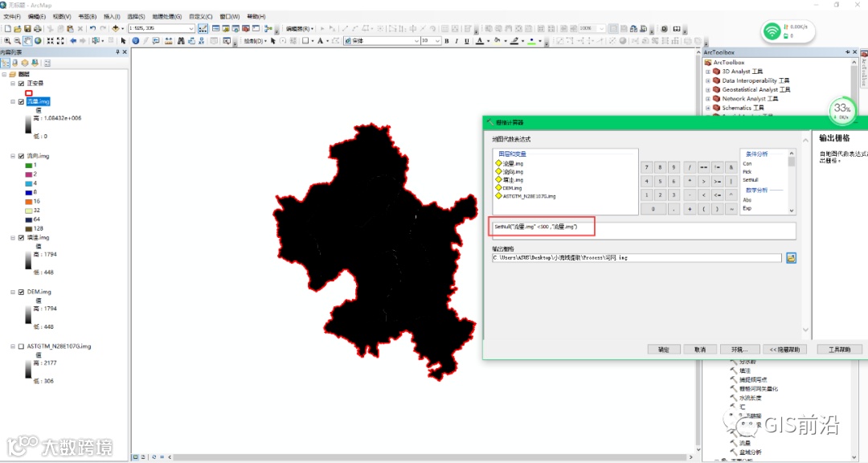Select 流向.img in the layers variable list
This screenshot has width=868, height=463.
click(x=513, y=172)
